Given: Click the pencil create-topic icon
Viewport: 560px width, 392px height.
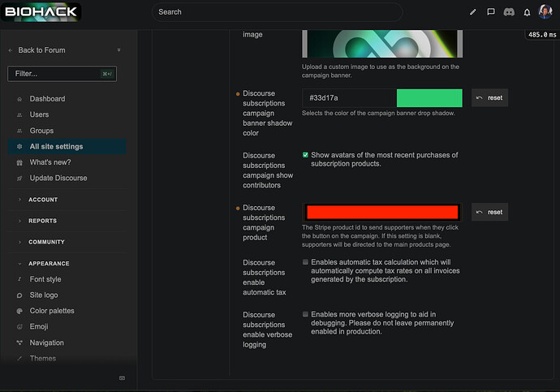Looking at the screenshot, I should click(x=473, y=12).
